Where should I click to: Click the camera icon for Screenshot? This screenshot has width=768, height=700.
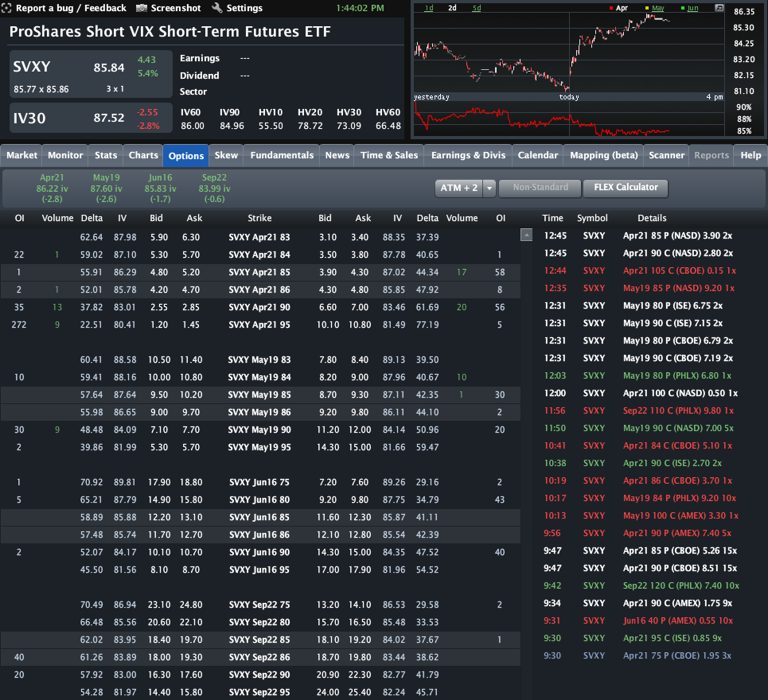click(x=142, y=8)
